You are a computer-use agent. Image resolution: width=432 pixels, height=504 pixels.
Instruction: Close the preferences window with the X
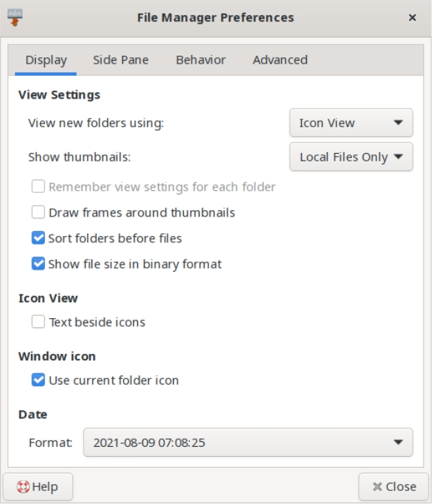(x=412, y=17)
